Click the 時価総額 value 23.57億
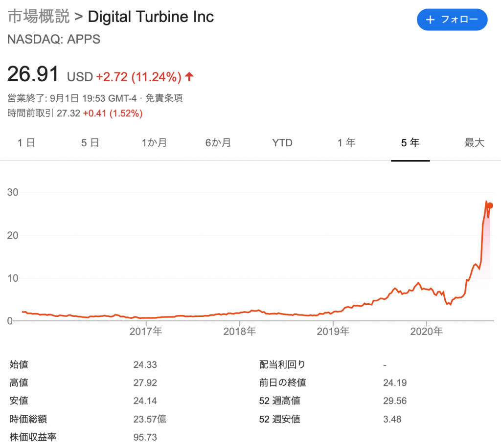 tap(149, 419)
